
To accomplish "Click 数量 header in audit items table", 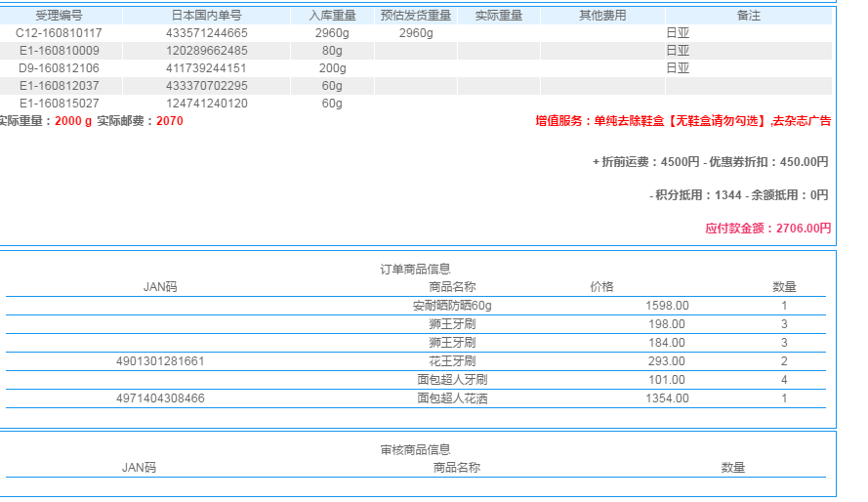I will point(733,468).
